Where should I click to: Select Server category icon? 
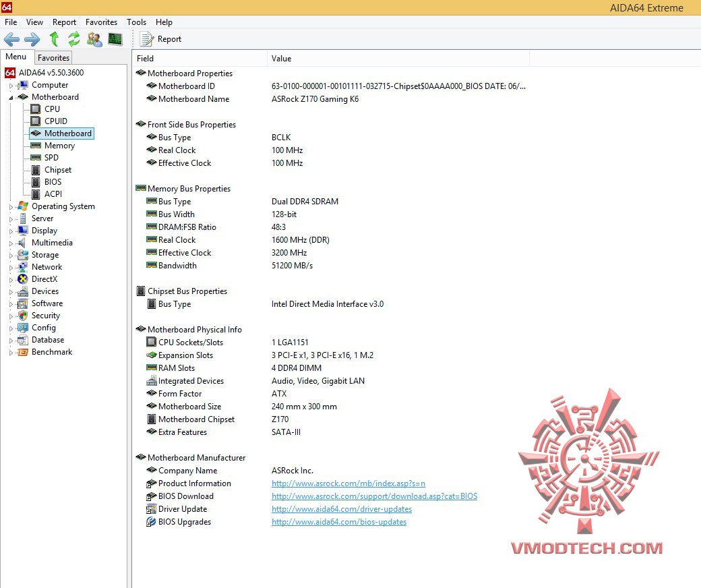22,218
